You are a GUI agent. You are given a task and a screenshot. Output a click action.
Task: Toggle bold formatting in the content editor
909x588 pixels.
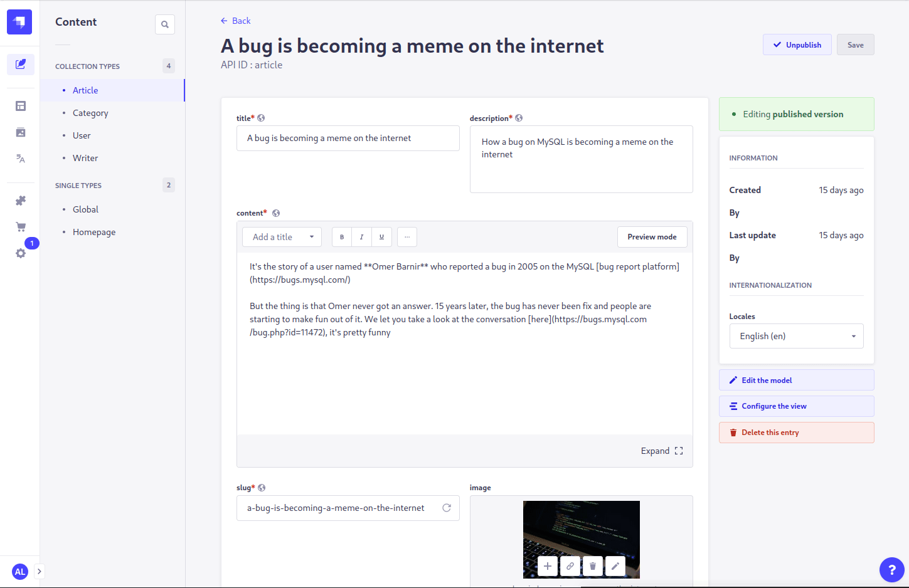pyautogui.click(x=341, y=236)
